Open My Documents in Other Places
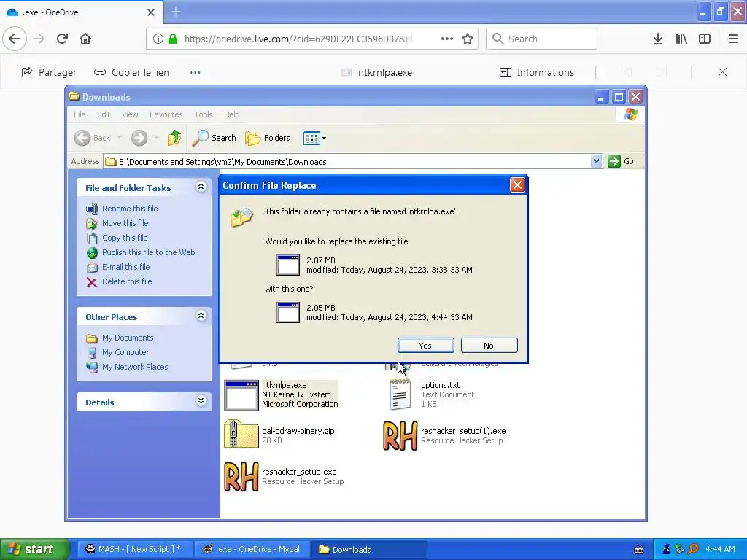This screenshot has height=560, width=747. [x=128, y=338]
